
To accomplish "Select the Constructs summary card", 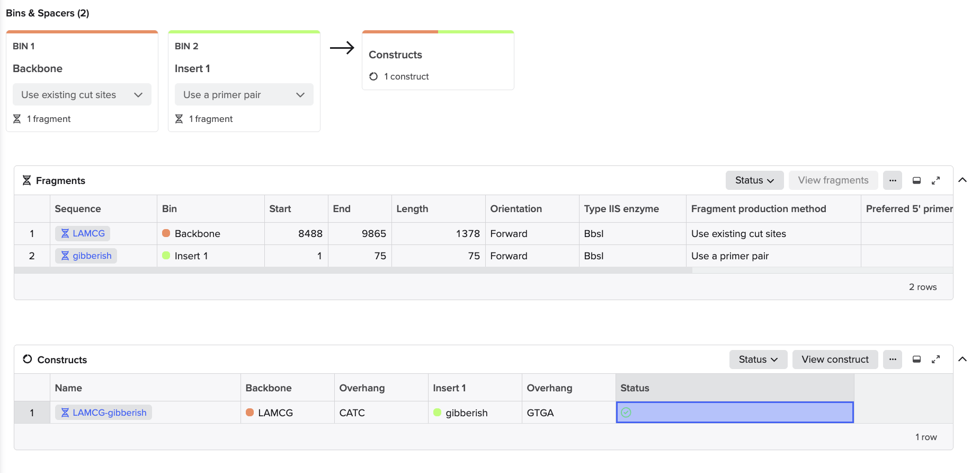I will tap(438, 61).
